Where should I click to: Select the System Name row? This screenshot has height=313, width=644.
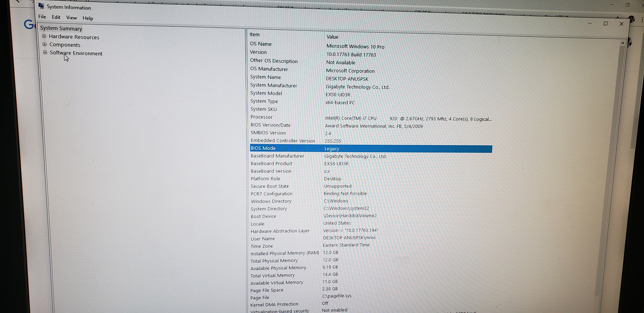pos(371,78)
